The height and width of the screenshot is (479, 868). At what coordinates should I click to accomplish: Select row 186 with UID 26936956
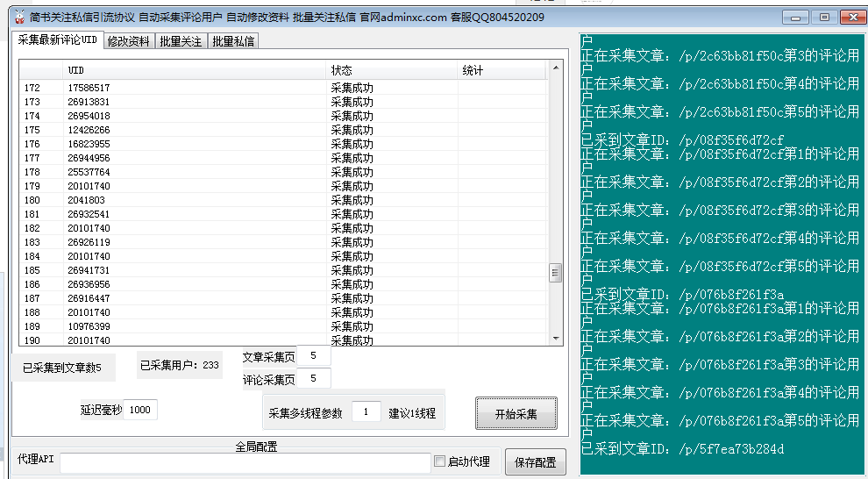click(x=283, y=284)
